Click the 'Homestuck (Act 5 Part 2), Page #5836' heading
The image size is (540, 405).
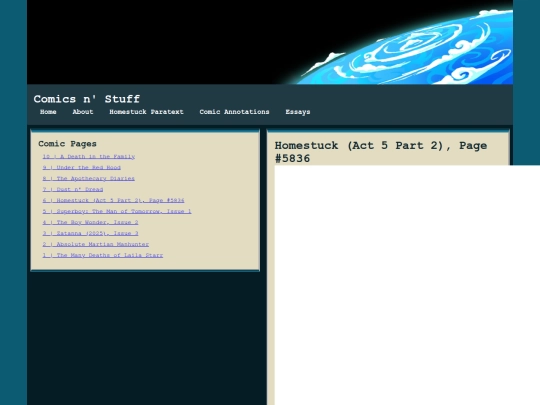tap(381, 152)
